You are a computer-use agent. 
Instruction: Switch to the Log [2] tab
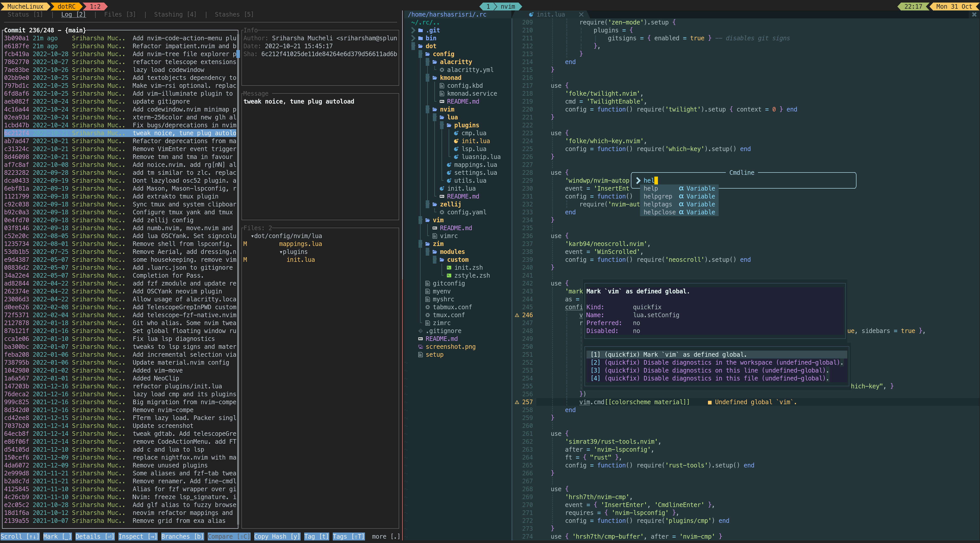(x=73, y=15)
